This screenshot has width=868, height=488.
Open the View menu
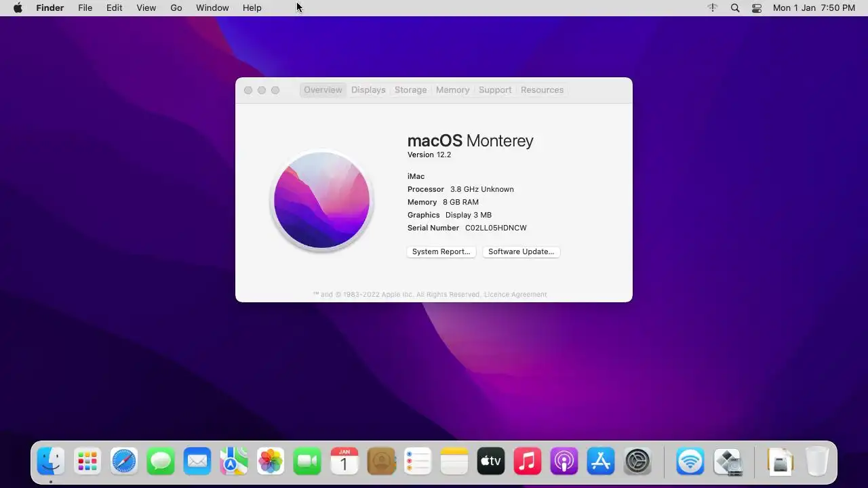coord(146,8)
